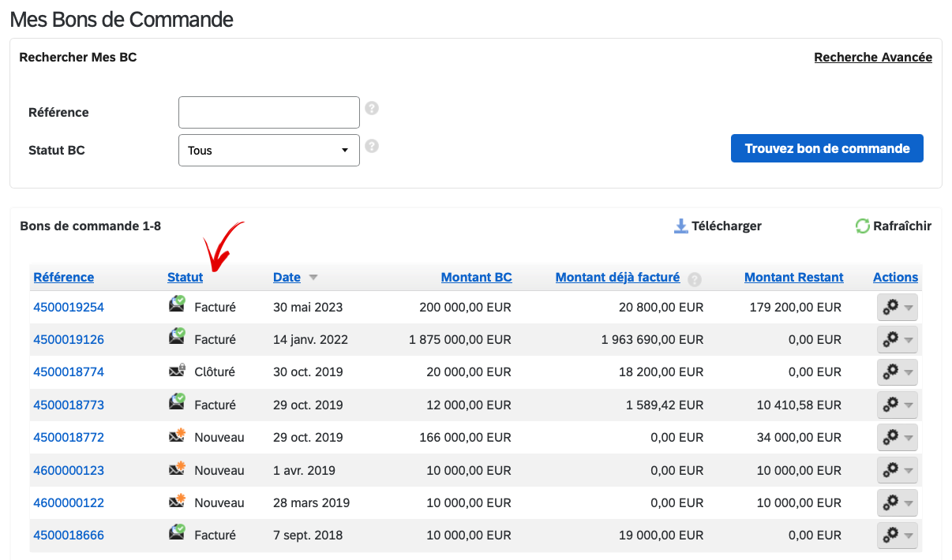Image resolution: width=952 pixels, height=560 pixels.
Task: Sort by the Référence column header
Action: (x=63, y=277)
